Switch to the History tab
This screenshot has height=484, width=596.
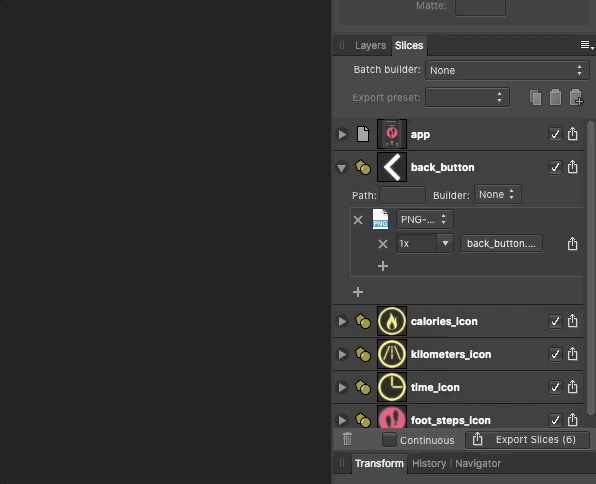(429, 463)
